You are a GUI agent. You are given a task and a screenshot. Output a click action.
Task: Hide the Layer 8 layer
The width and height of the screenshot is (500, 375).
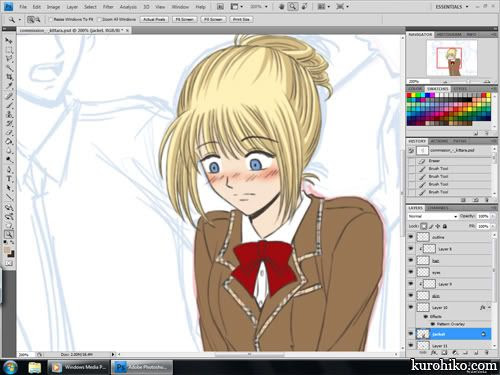(x=411, y=249)
